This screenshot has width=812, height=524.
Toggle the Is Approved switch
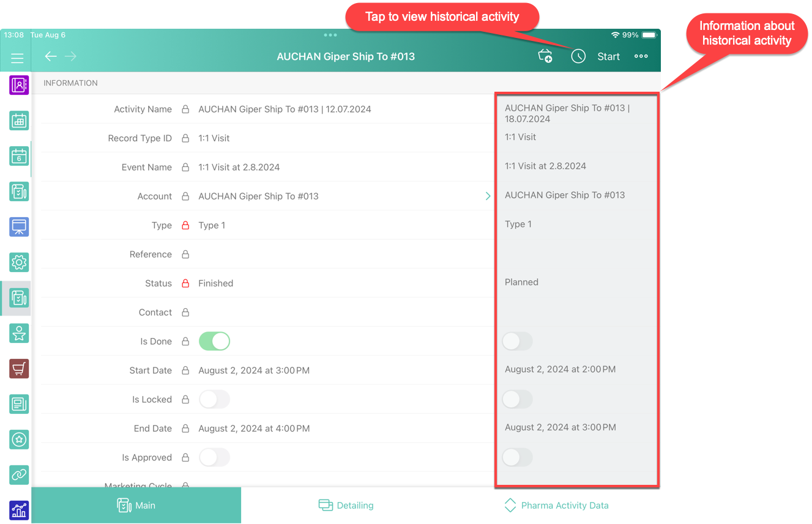pos(214,457)
